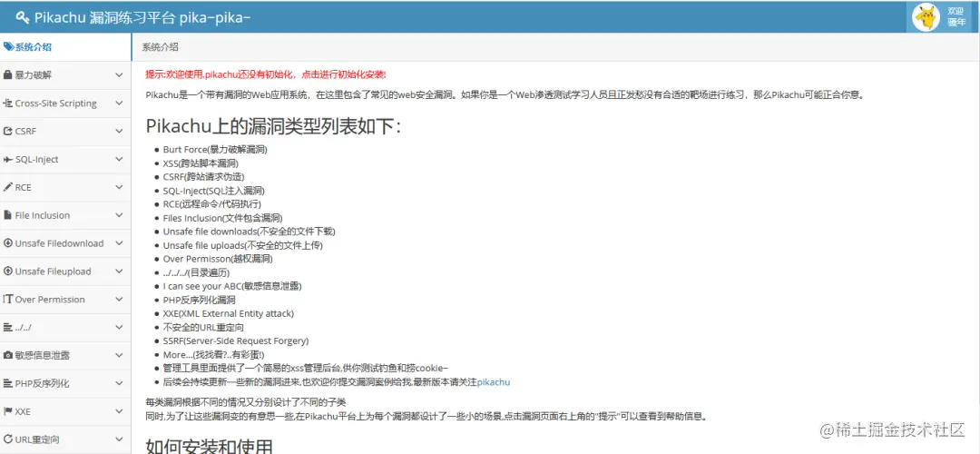Viewport: 980px width, 454px height.
Task: Expand the PHP反序列化 chevron
Action: (x=120, y=383)
